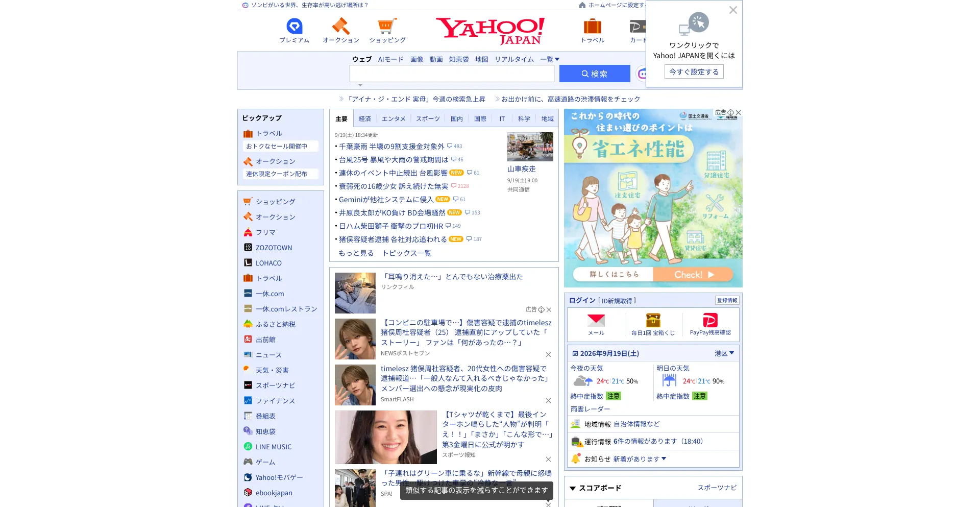Image resolution: width=980 pixels, height=507 pixels.
Task: Click the ホームページに設定する house icon
Action: pyautogui.click(x=582, y=5)
